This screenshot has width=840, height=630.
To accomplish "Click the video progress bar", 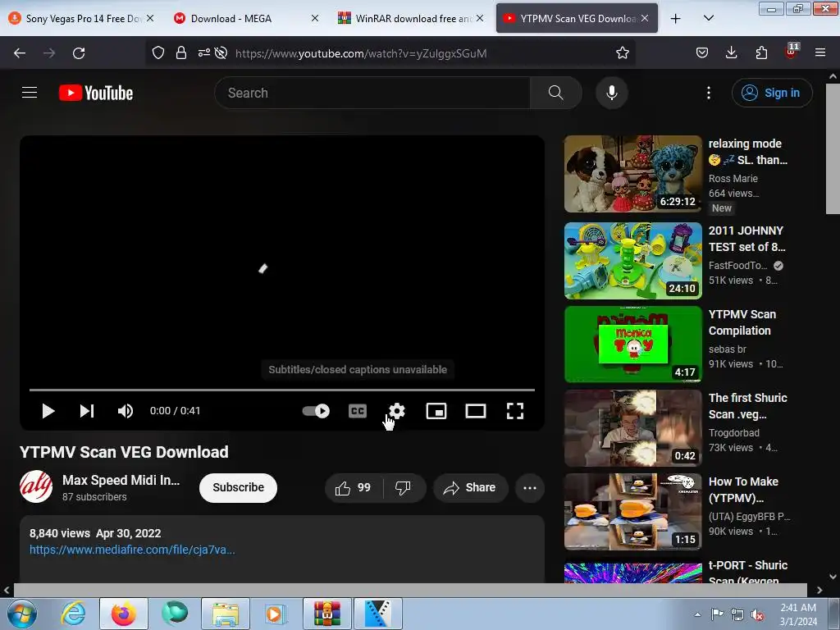I will (282, 390).
